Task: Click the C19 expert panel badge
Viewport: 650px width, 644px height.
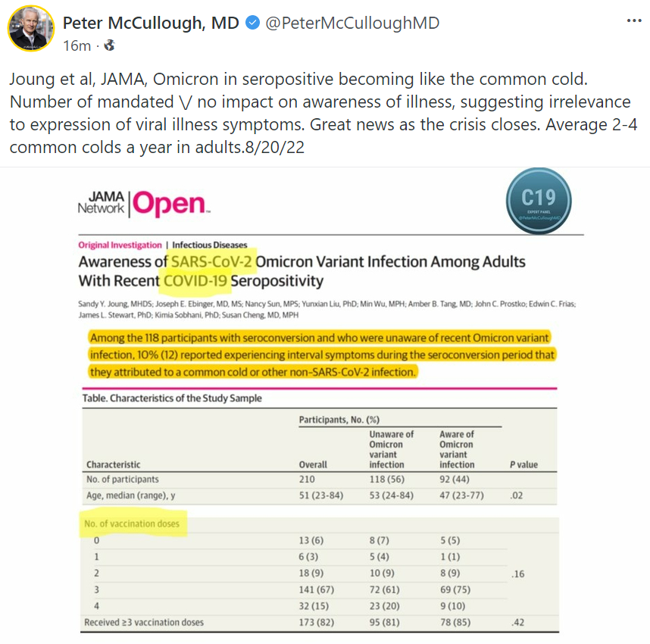Action: point(538,200)
